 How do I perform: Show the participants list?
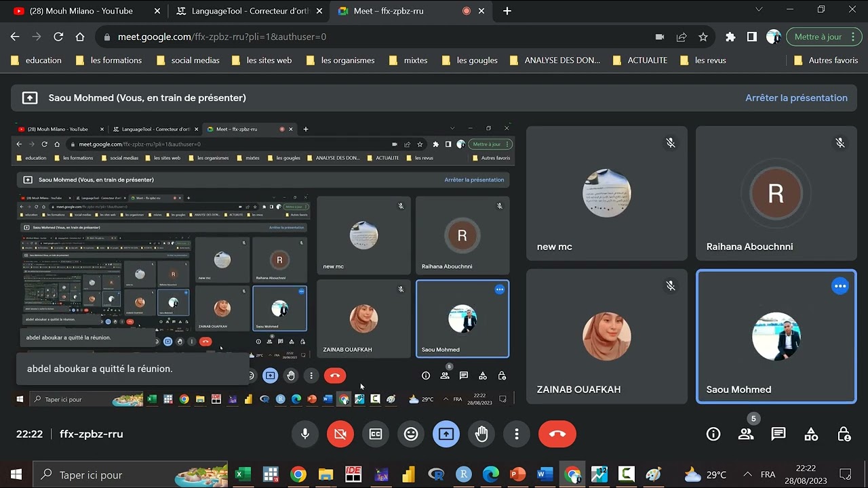(x=746, y=434)
